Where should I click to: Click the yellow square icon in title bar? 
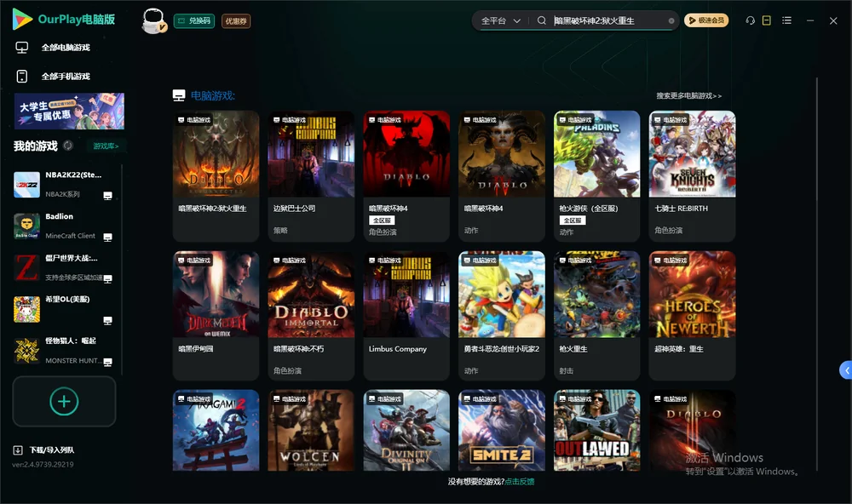[767, 20]
